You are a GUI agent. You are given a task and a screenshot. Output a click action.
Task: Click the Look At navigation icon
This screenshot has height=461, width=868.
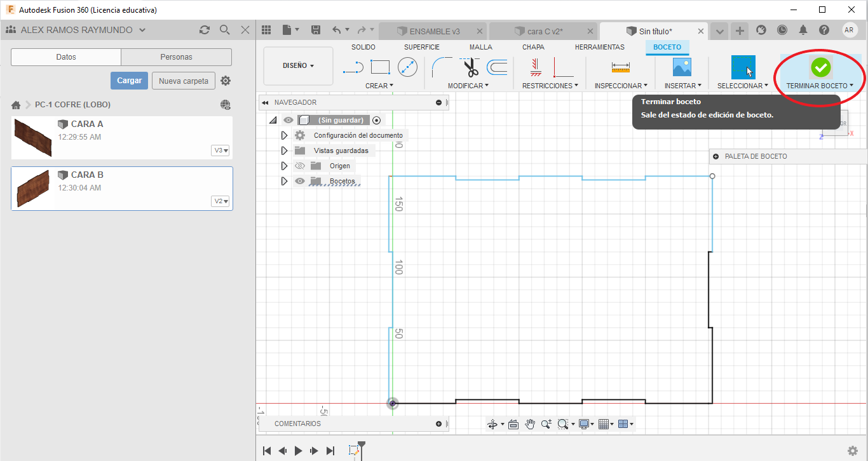(513, 424)
